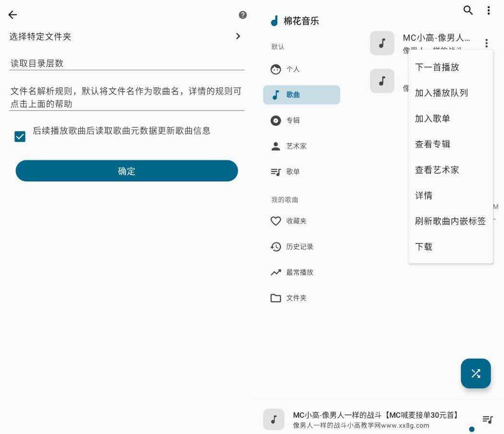Open 歌单 in the sidebar

coord(302,172)
